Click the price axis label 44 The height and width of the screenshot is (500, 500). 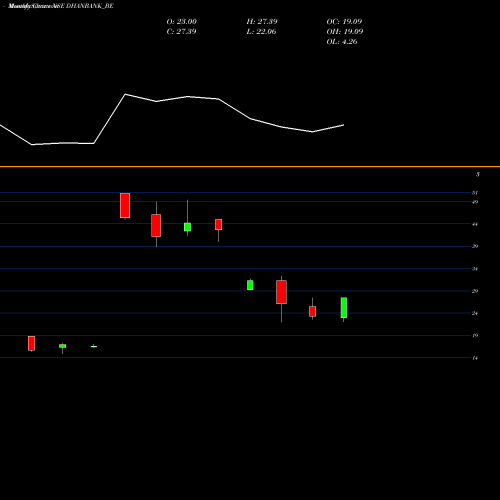[475, 224]
